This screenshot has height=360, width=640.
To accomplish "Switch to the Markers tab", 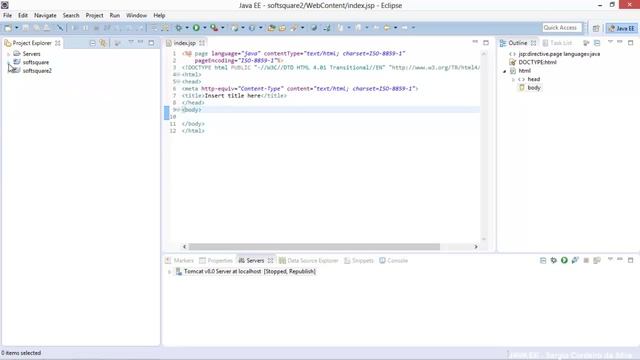I will pos(179,260).
